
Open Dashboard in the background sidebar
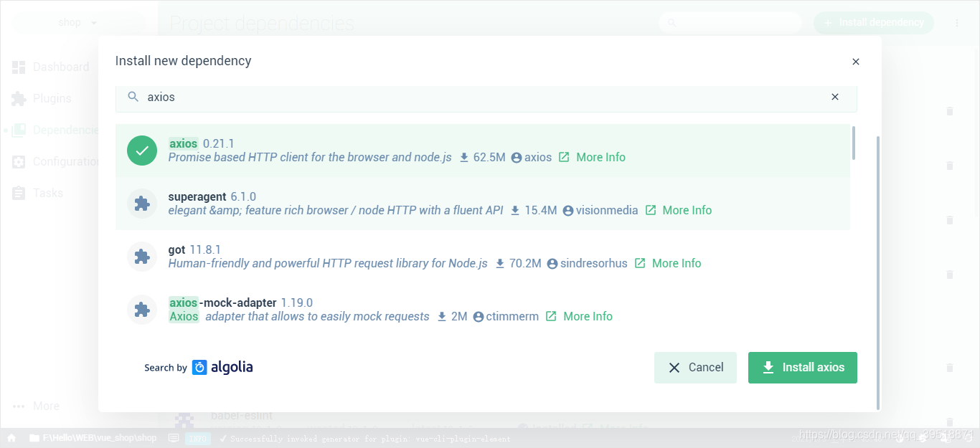(50, 67)
